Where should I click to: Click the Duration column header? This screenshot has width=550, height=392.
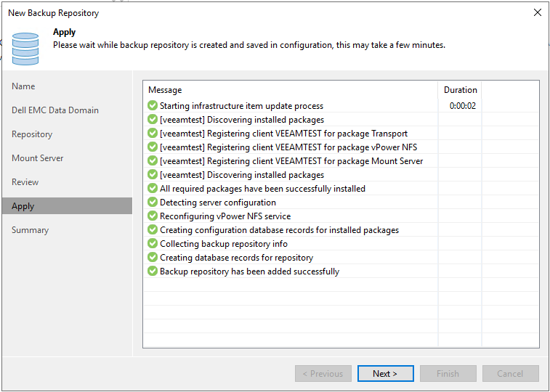pyautogui.click(x=461, y=90)
